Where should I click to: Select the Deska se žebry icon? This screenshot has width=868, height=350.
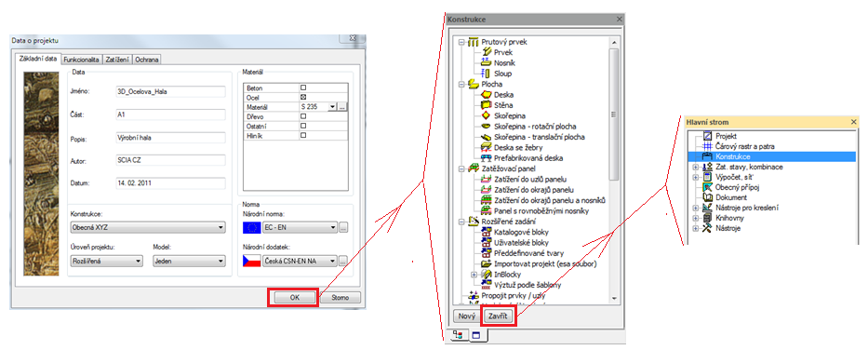coord(487,147)
